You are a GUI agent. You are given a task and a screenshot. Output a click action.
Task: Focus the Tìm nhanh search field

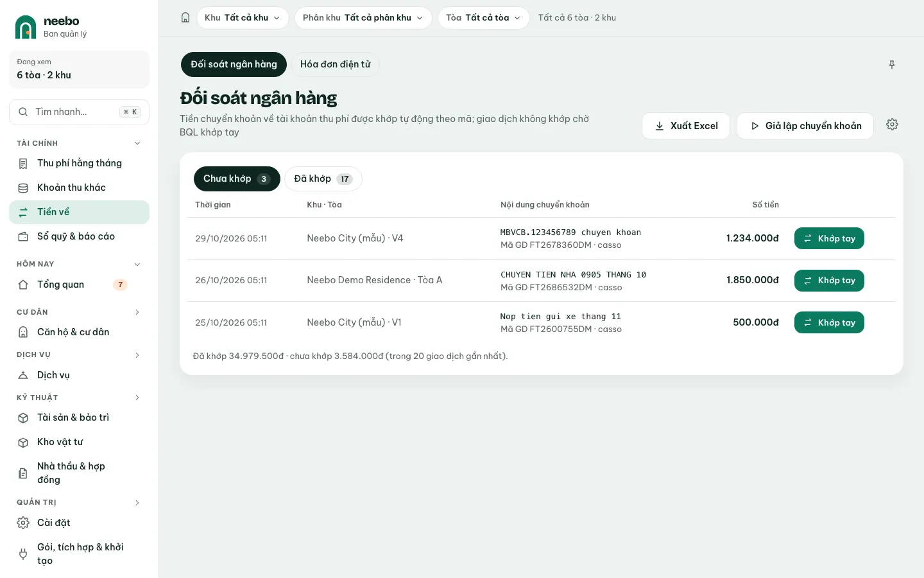tap(79, 112)
